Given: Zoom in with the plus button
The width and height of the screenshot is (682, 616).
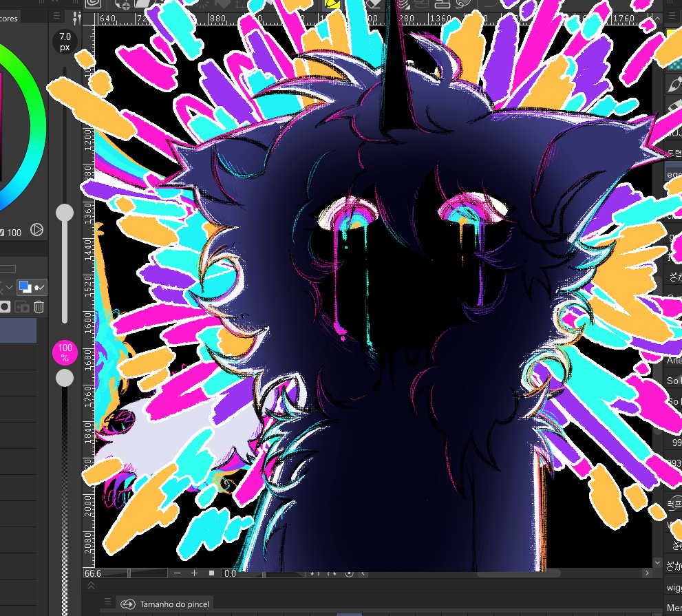Looking at the screenshot, I should (x=195, y=573).
